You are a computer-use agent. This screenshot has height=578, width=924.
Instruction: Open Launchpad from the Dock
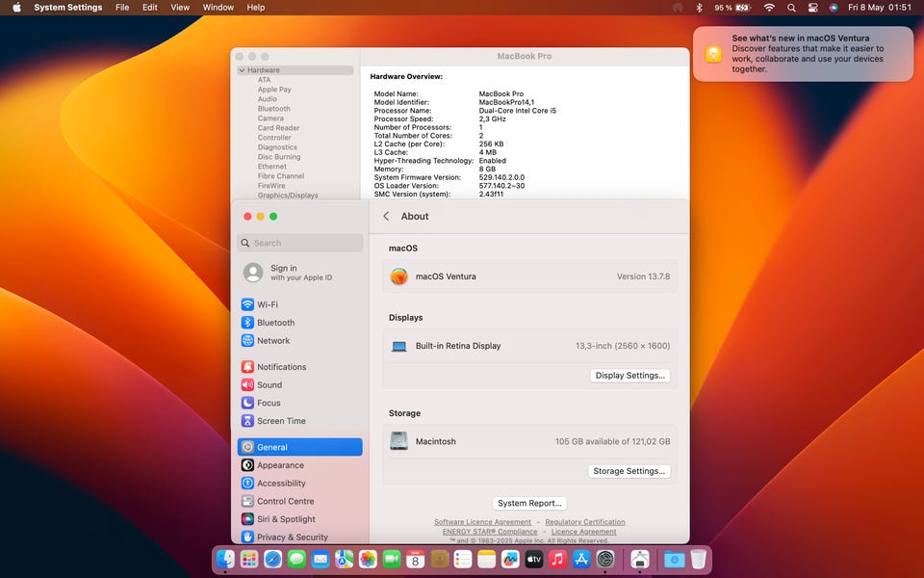(x=249, y=559)
